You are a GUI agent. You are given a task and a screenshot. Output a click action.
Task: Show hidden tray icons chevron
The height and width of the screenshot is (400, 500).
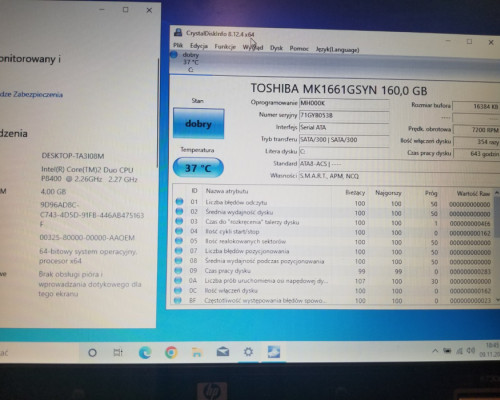(435, 351)
